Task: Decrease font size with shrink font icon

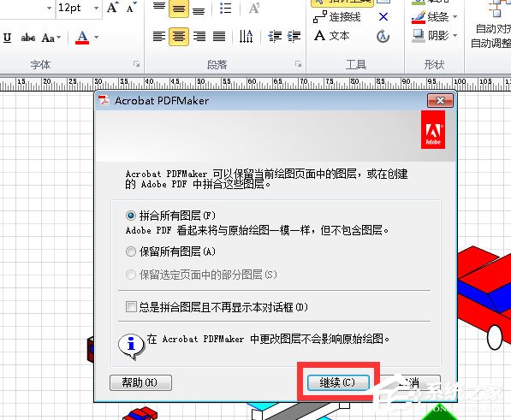Action: [x=131, y=8]
